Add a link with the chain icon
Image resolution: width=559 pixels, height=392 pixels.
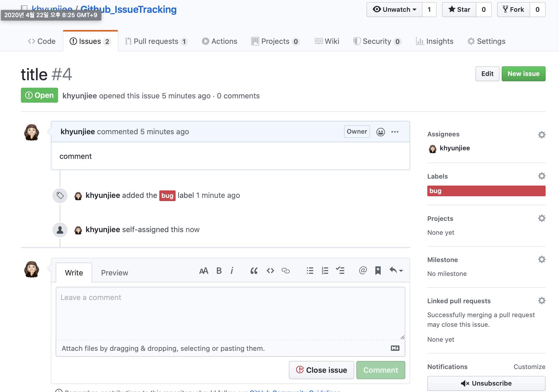285,271
